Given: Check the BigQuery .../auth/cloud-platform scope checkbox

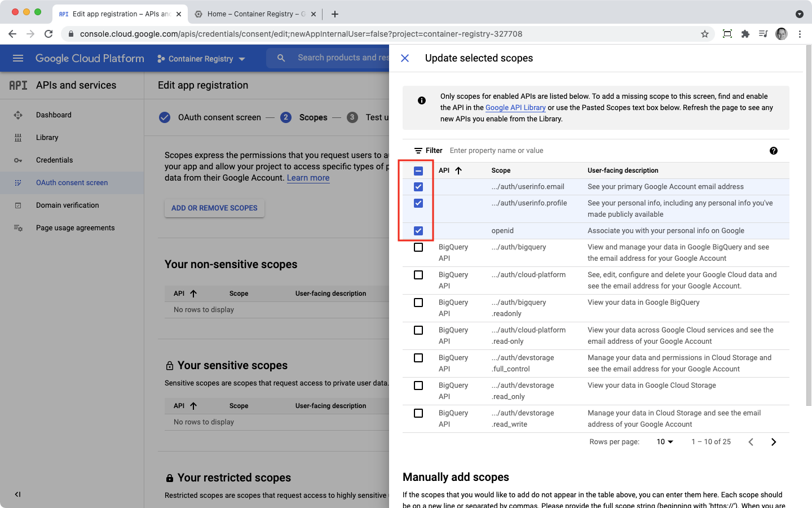Looking at the screenshot, I should [418, 275].
